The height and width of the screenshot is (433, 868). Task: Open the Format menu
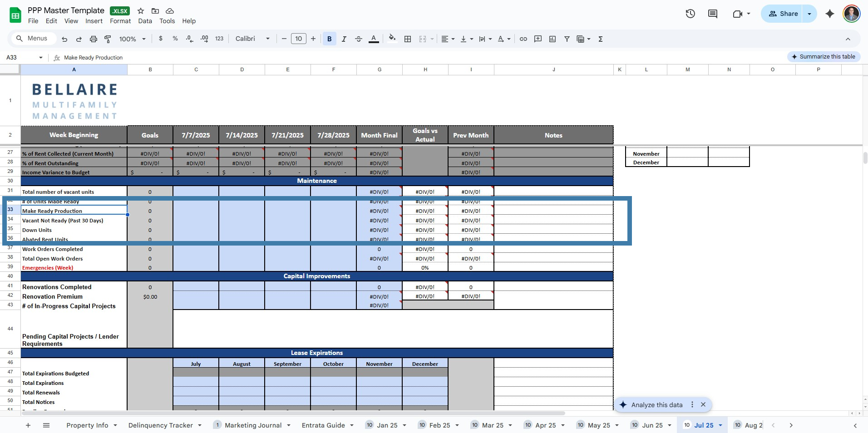pyautogui.click(x=120, y=21)
